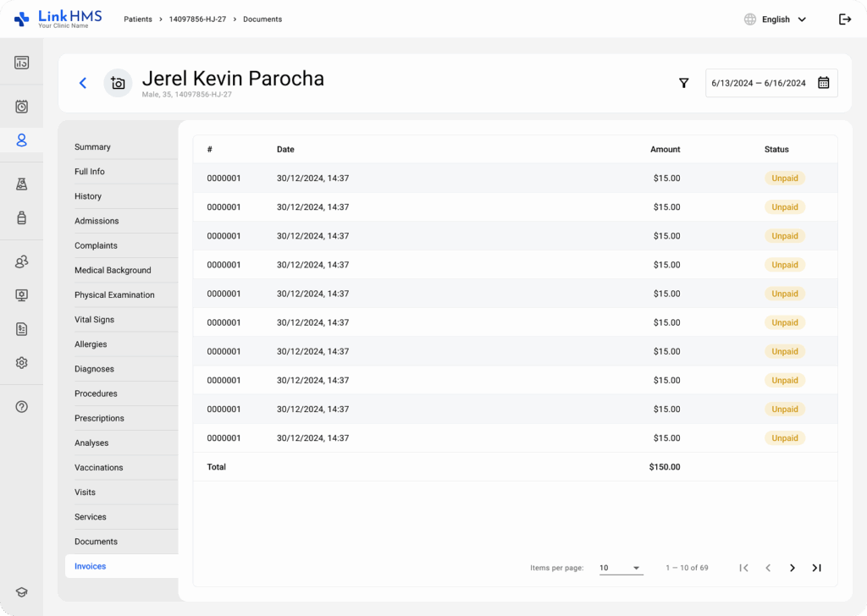Click the 1 – 10 of 69 range label

(x=687, y=568)
